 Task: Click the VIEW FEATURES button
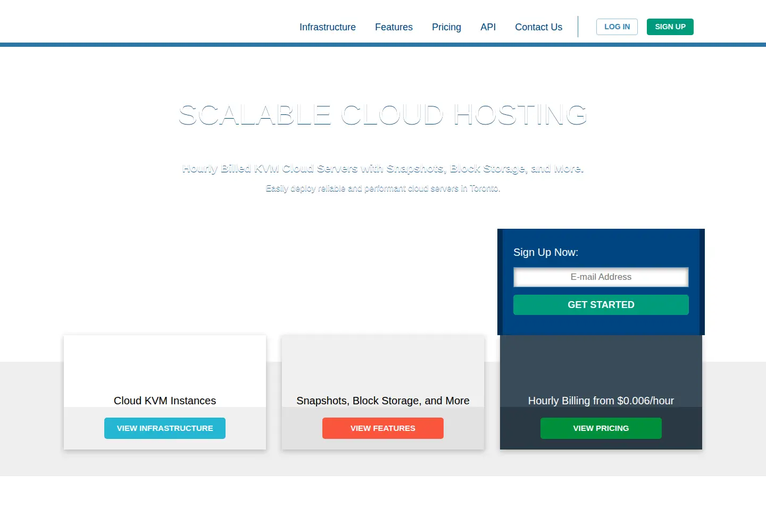tap(383, 428)
